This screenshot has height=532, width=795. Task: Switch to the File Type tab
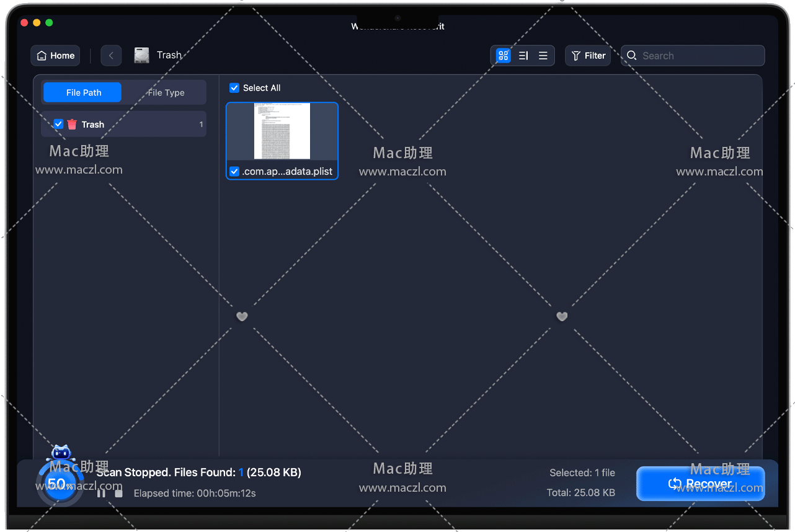(x=166, y=92)
